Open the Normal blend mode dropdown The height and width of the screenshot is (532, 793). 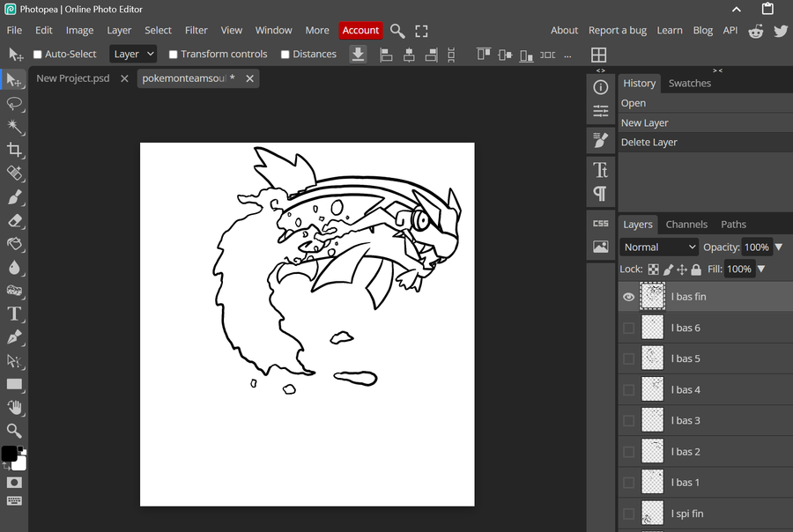pos(659,248)
